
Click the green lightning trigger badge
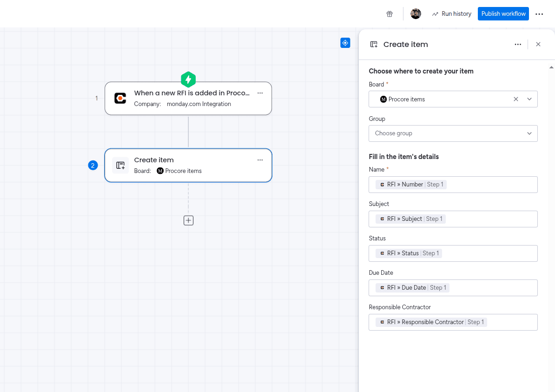pyautogui.click(x=188, y=80)
